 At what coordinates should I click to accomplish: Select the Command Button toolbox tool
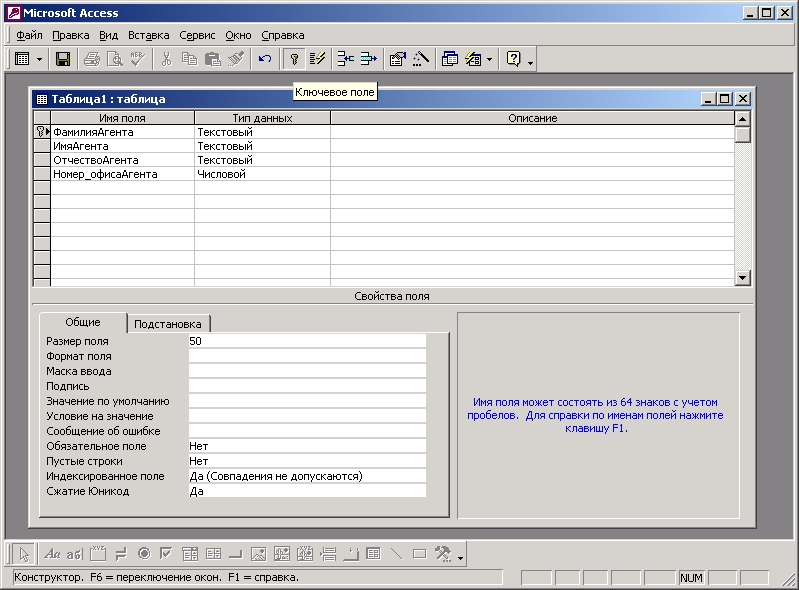click(236, 554)
